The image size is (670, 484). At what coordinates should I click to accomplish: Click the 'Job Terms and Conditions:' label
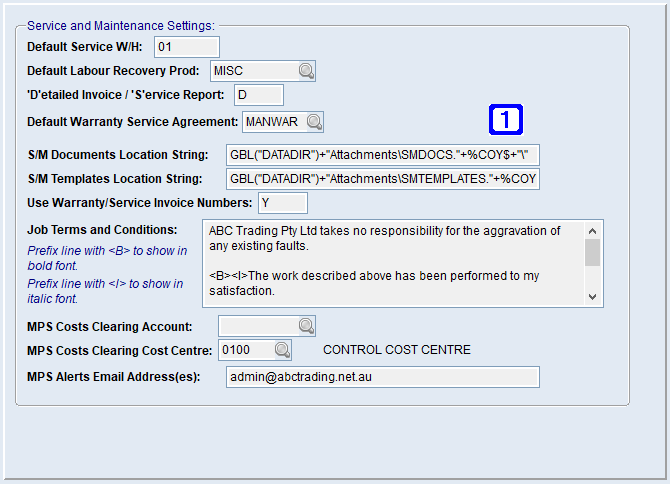pos(102,230)
